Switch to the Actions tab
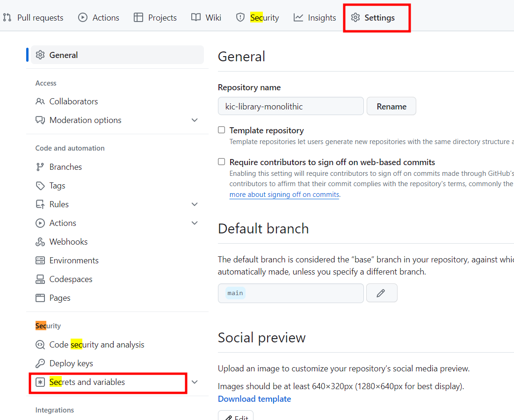The image size is (514, 420). 99,17
